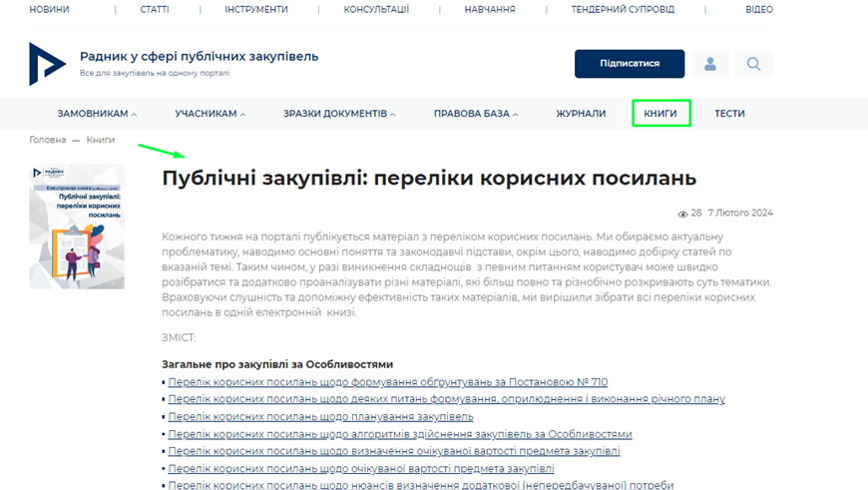Open the ЗРАЗКИ ДОКУМЕНТІВ dropdown
The width and height of the screenshot is (868, 490).
coord(338,114)
